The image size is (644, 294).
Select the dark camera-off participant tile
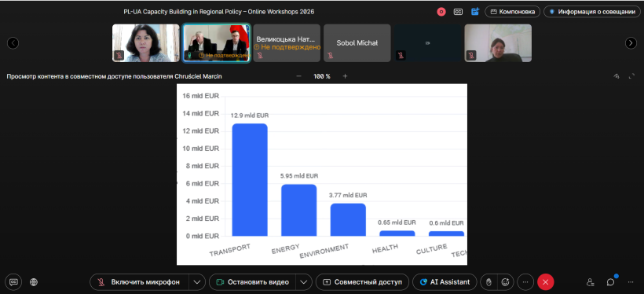click(x=427, y=43)
